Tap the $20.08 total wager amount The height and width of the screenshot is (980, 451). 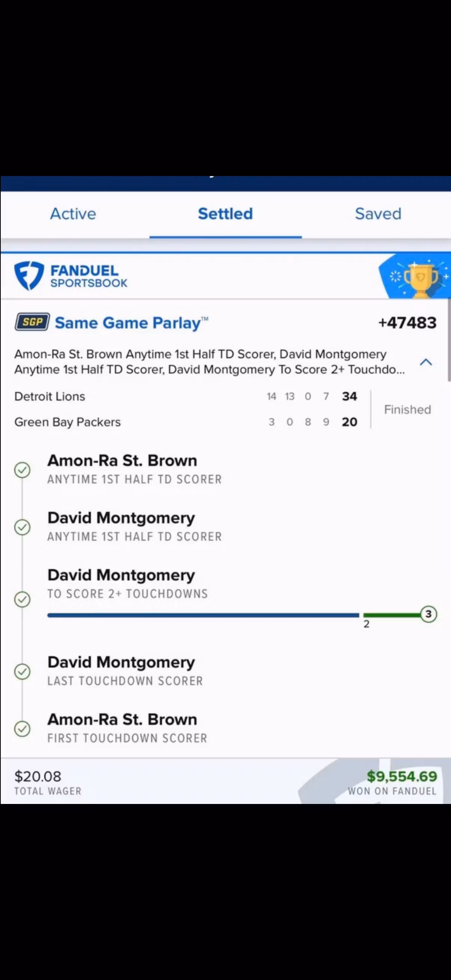pyautogui.click(x=38, y=776)
